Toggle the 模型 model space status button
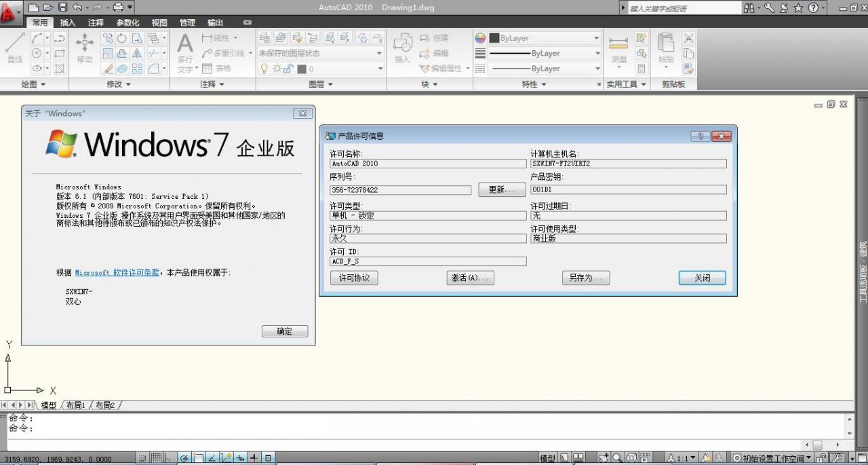 (x=547, y=459)
